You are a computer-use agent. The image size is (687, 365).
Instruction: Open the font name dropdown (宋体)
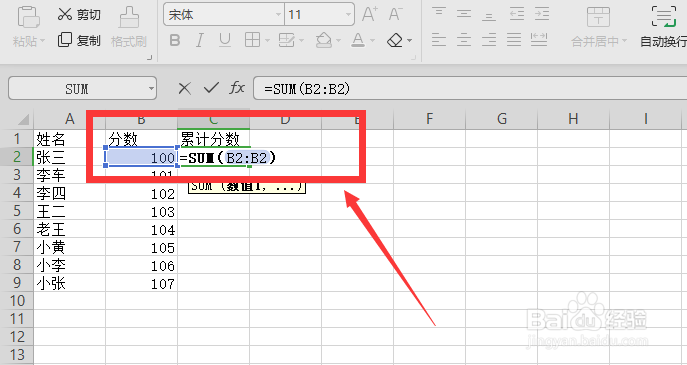click(x=278, y=14)
